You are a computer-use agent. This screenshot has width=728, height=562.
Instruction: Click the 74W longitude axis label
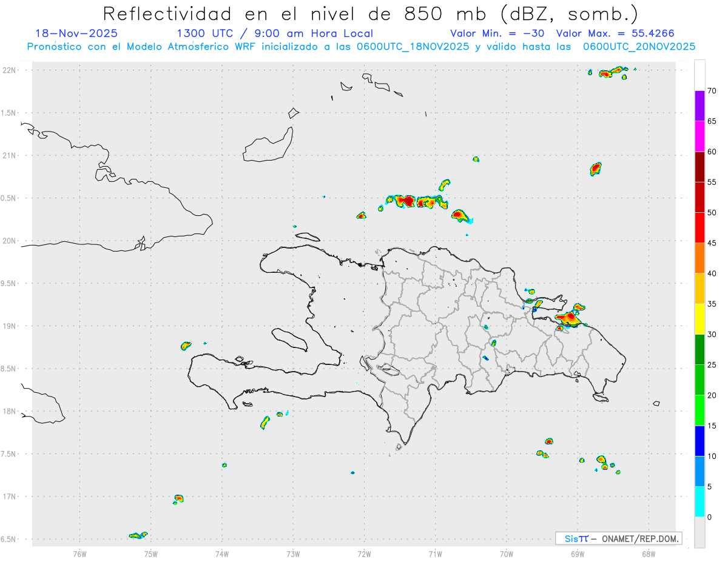click(222, 554)
